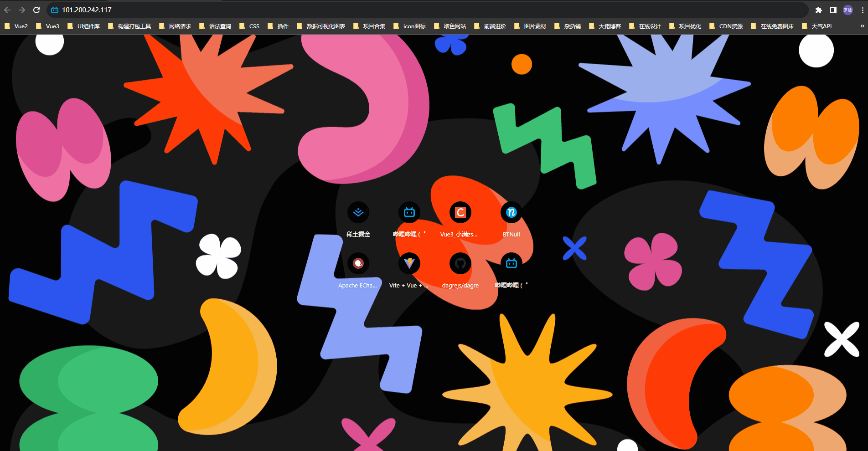Open the Chrome three-dot menu
This screenshot has height=451, width=868.
862,10
